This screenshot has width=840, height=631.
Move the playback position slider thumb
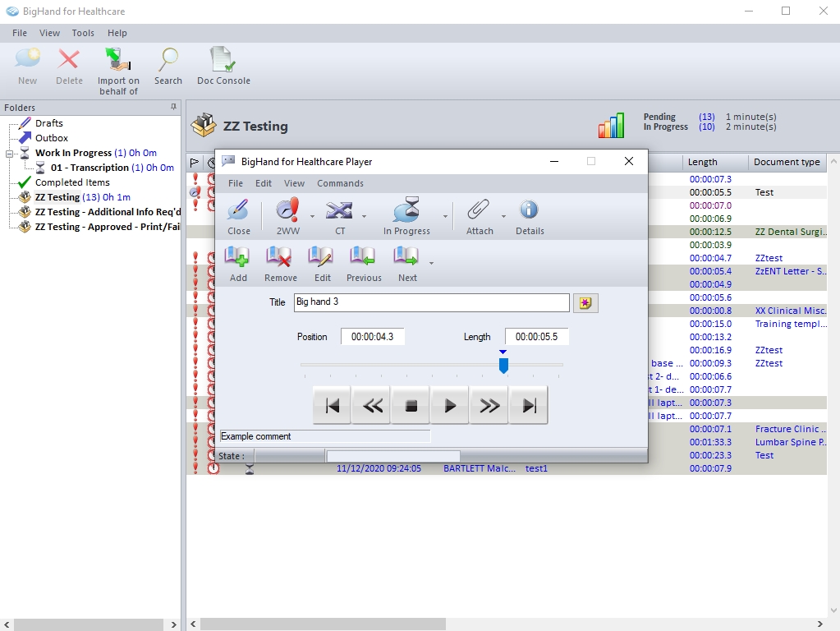(x=503, y=366)
